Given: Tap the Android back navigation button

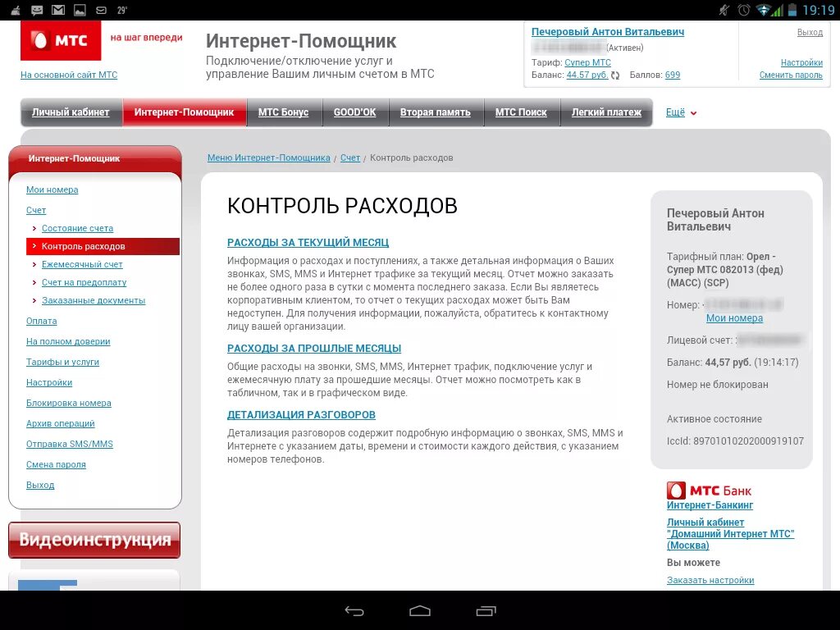Looking at the screenshot, I should pyautogui.click(x=354, y=610).
